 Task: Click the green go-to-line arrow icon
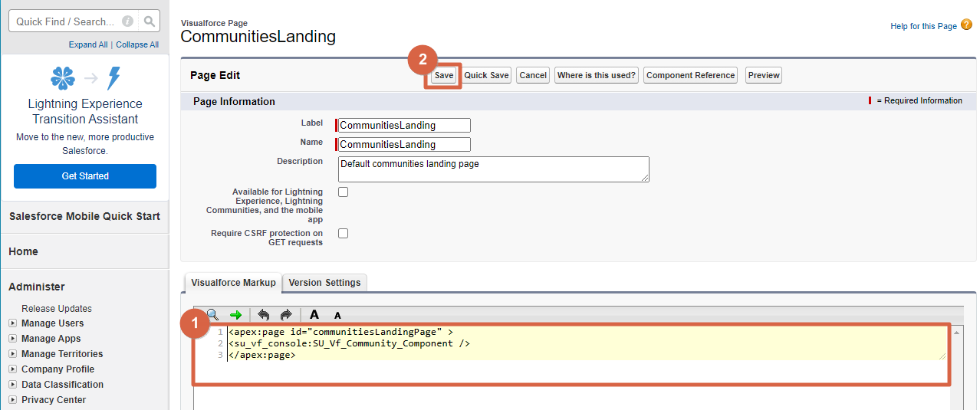pyautogui.click(x=235, y=315)
